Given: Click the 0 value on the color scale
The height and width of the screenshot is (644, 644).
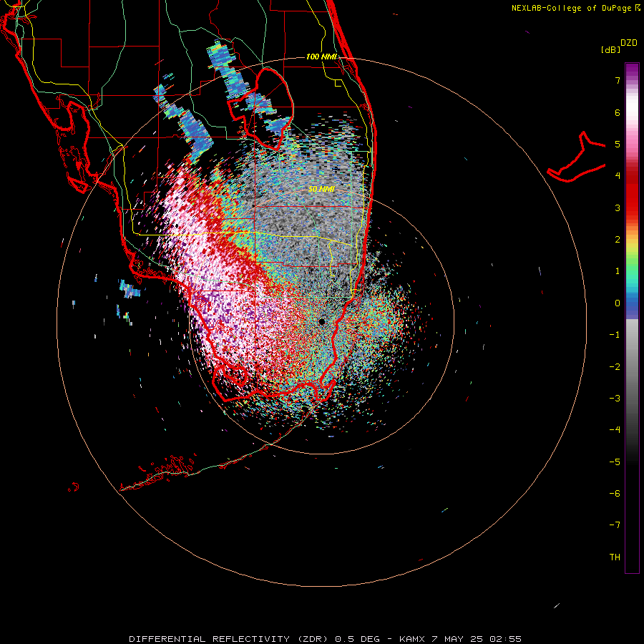Looking at the screenshot, I should coord(618,303).
